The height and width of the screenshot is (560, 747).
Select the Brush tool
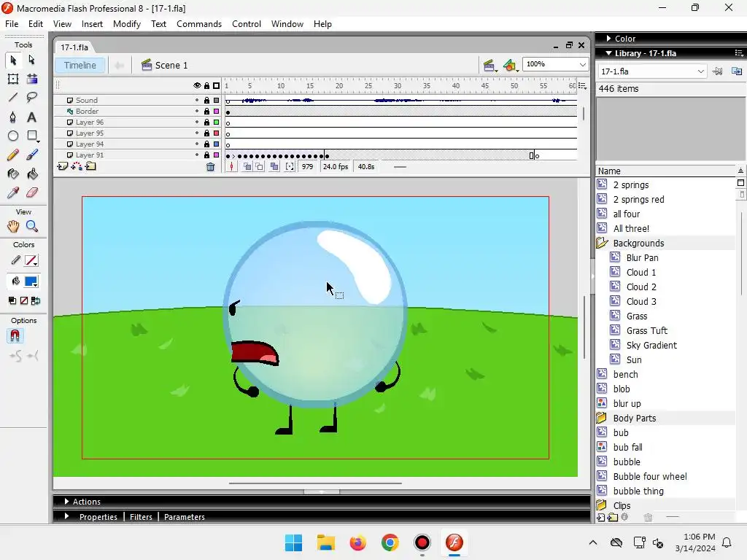point(32,155)
